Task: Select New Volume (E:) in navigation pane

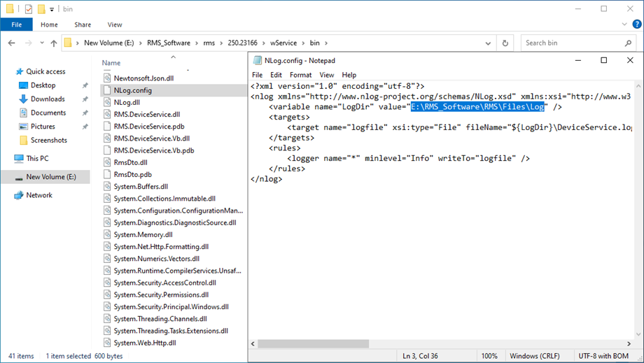Action: point(51,177)
